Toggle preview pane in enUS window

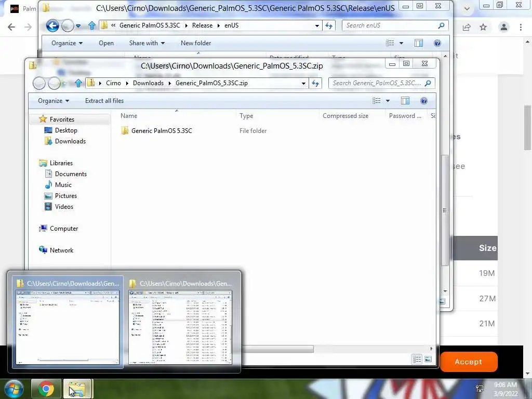point(419,43)
